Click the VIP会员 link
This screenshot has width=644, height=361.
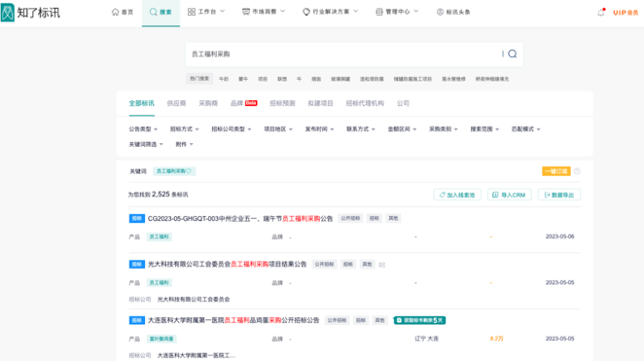click(626, 13)
